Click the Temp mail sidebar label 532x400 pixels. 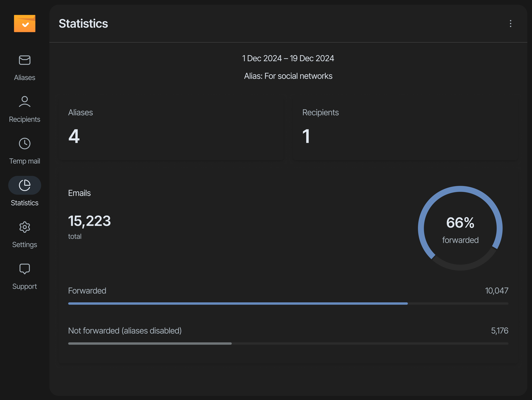[x=25, y=161]
